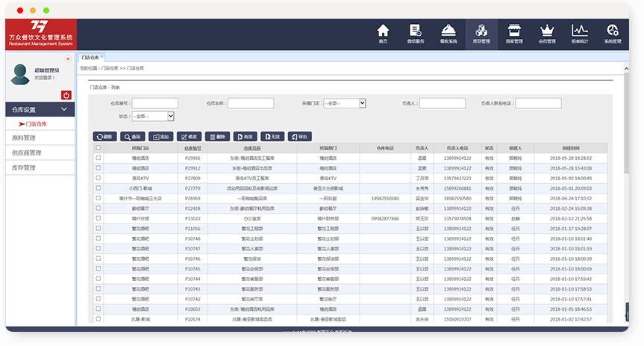Click the 删除 delete button
This screenshot has height=346, width=644.
pos(218,137)
